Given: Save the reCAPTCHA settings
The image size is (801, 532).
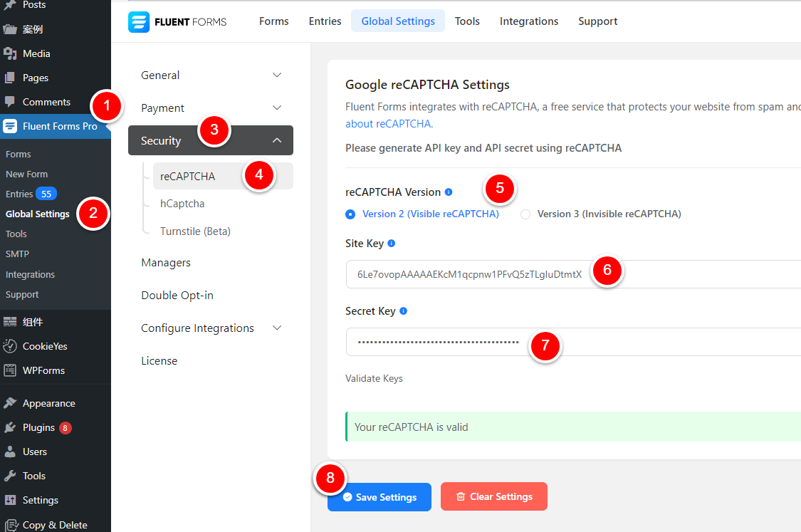Looking at the screenshot, I should pyautogui.click(x=379, y=497).
